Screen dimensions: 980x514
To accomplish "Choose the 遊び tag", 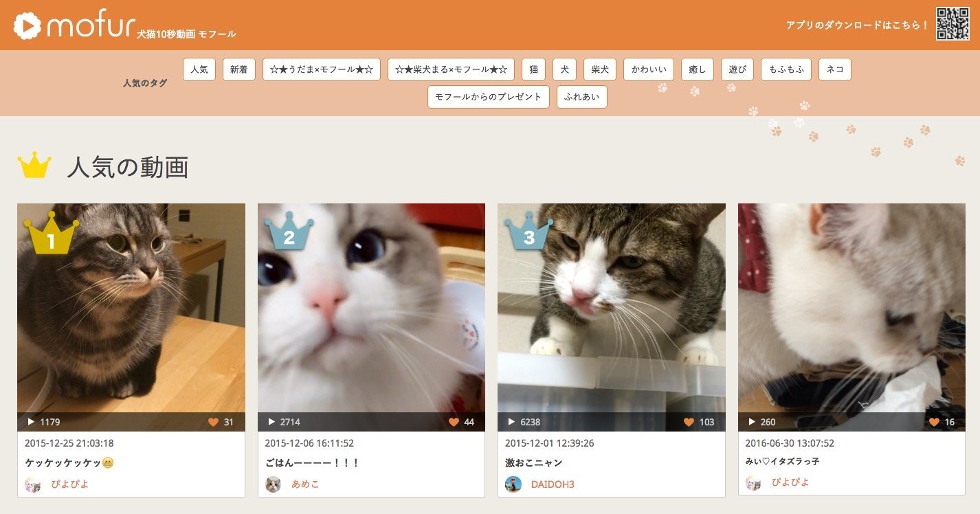I will [737, 69].
